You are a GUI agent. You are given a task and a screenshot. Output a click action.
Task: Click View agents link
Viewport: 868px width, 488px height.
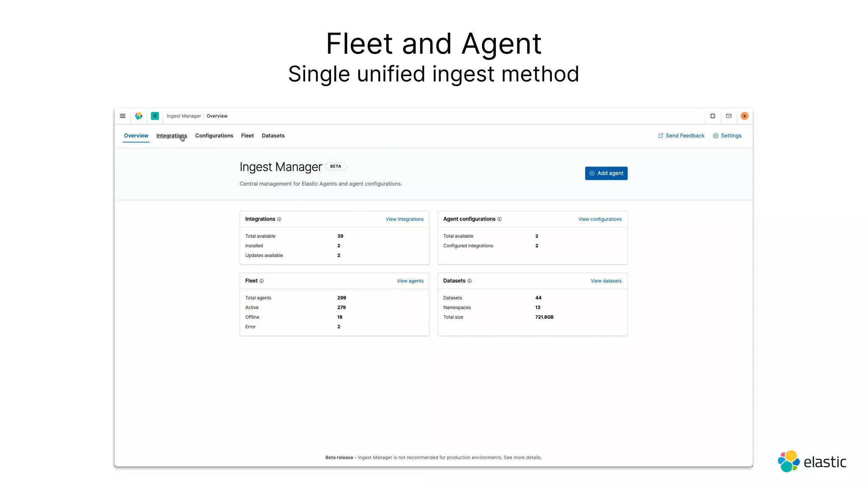coord(410,281)
